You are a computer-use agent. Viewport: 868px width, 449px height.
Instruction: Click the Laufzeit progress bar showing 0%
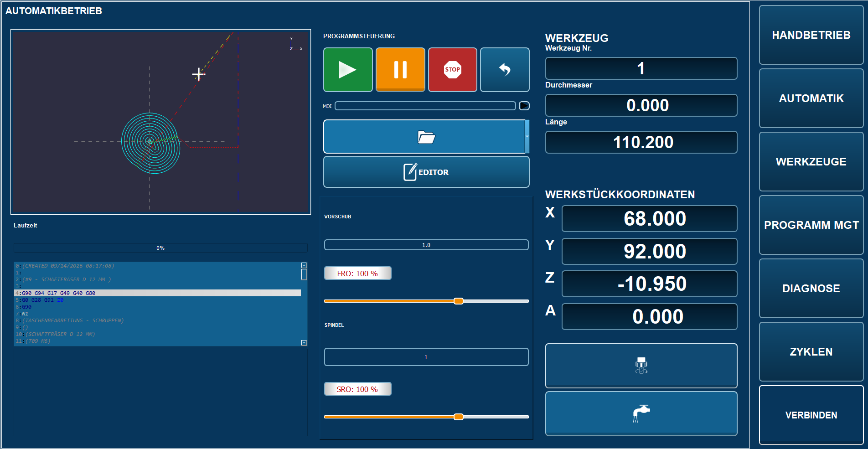[x=160, y=248]
